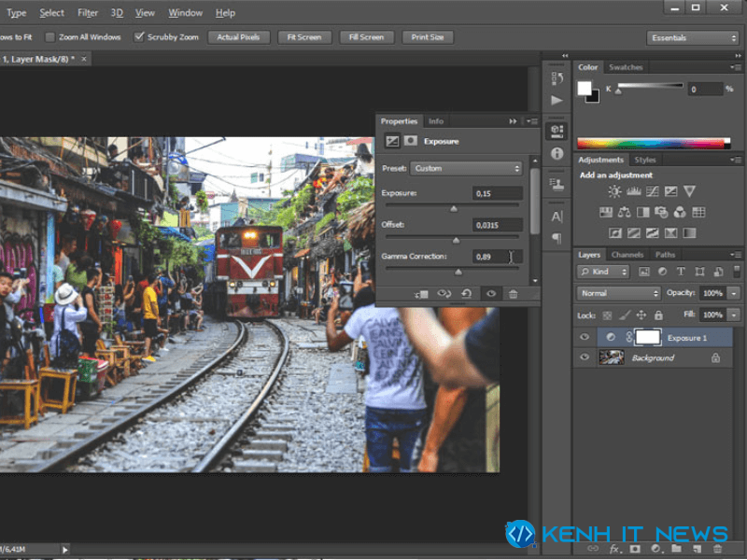The width and height of the screenshot is (747, 560).
Task: Collapse the Properties panel with double arrows
Action: [513, 121]
